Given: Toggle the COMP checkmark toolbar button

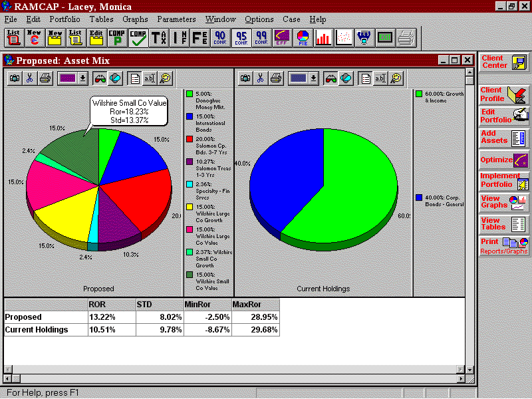Looking at the screenshot, I should [138, 38].
